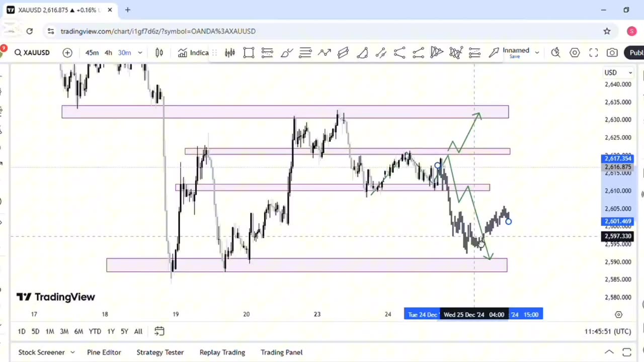Open the Strategy Tester tab
The width and height of the screenshot is (644, 362).
point(160,352)
